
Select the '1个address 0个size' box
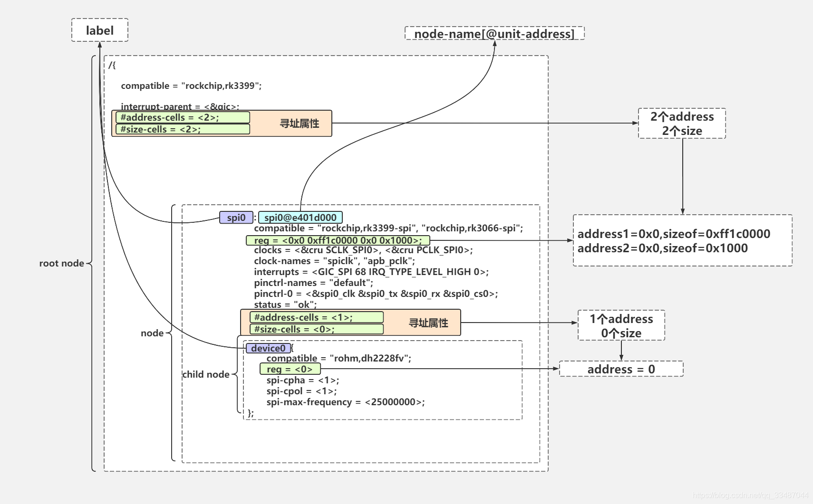621,326
